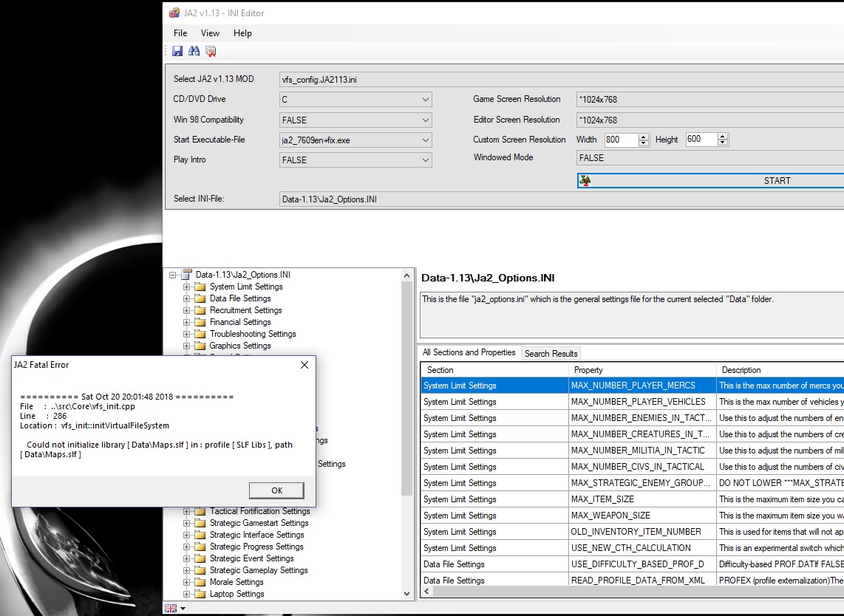Expand the Data File Settings node
Image resolution: width=844 pixels, height=616 pixels.
point(186,298)
